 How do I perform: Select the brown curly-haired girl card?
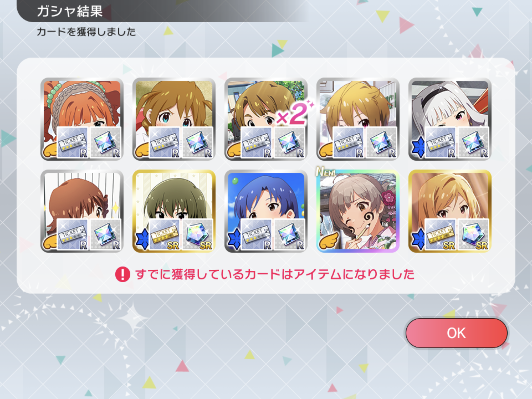(x=82, y=211)
